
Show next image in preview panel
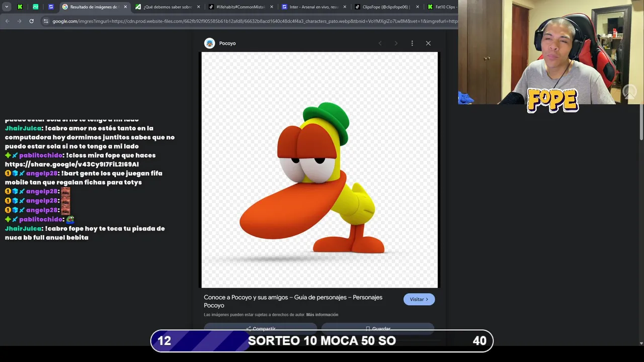coord(396,43)
